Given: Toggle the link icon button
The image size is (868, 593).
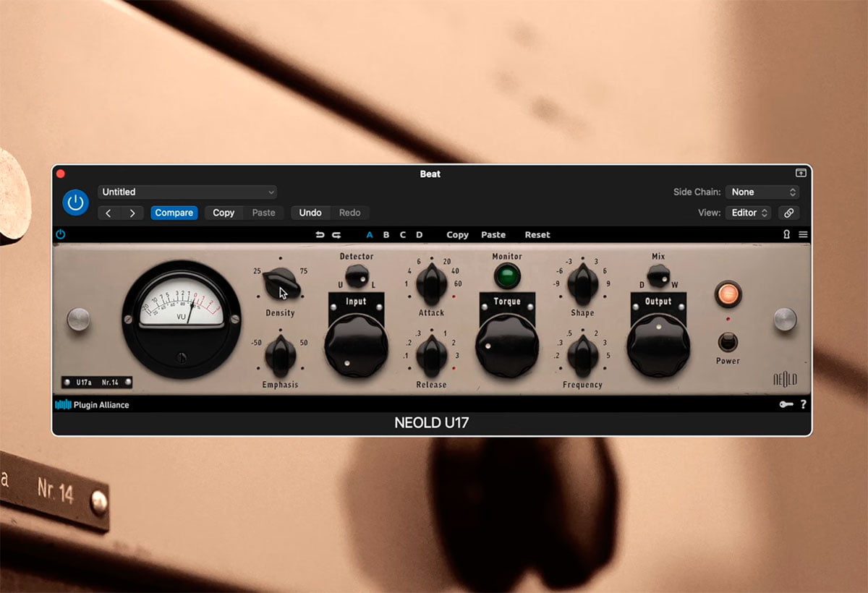Looking at the screenshot, I should [788, 213].
